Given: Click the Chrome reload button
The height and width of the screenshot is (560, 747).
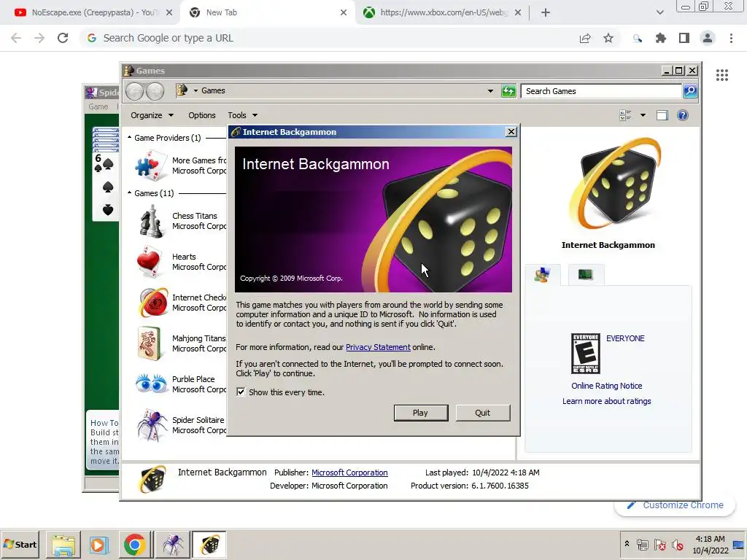Looking at the screenshot, I should pos(63,38).
